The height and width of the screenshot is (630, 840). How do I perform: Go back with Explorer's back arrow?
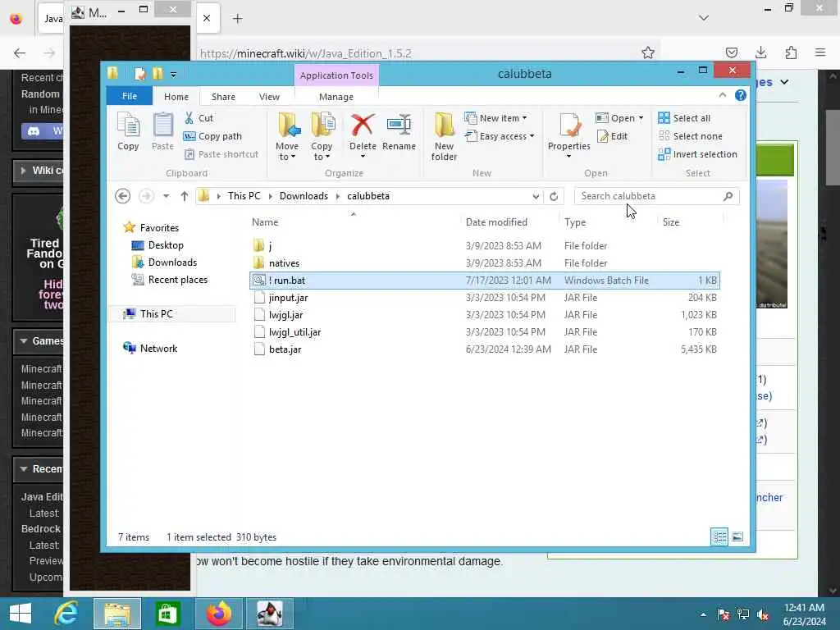point(123,196)
